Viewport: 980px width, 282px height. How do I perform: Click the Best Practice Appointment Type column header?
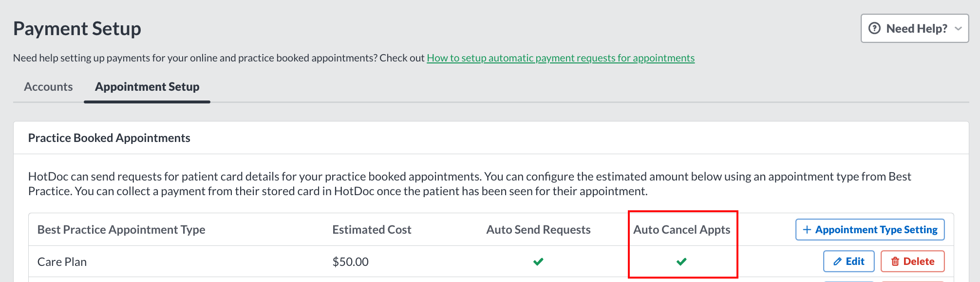tap(121, 230)
